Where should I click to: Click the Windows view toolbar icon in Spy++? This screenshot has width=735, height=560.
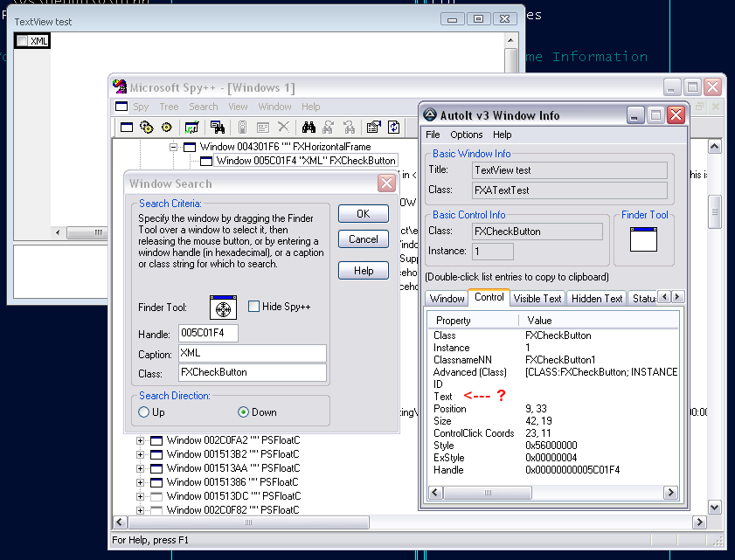126,127
